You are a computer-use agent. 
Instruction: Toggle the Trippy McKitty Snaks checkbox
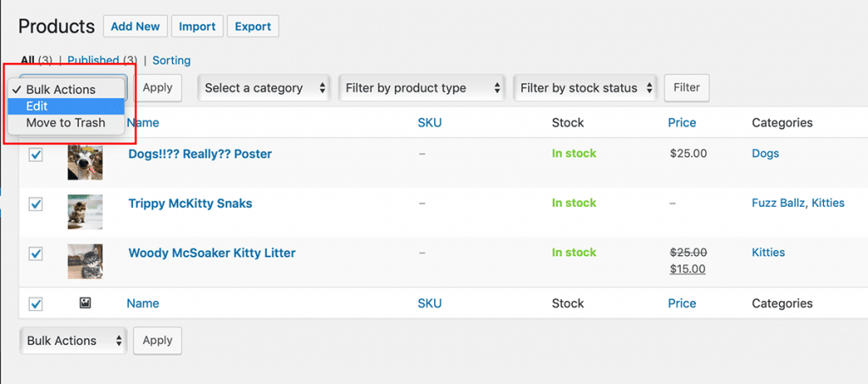(x=36, y=204)
